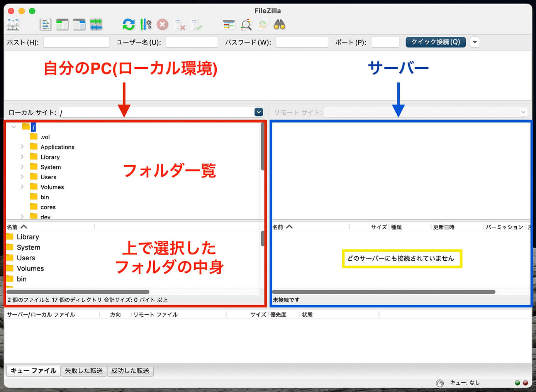This screenshot has height=392, width=536.
Task: Expand the Applications folder in tree
Action: [x=22, y=147]
